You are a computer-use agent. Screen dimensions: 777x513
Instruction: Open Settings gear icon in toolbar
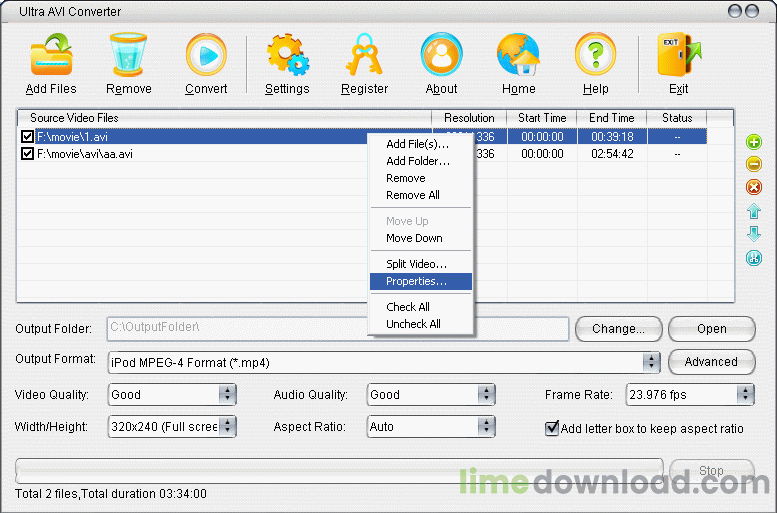(287, 56)
